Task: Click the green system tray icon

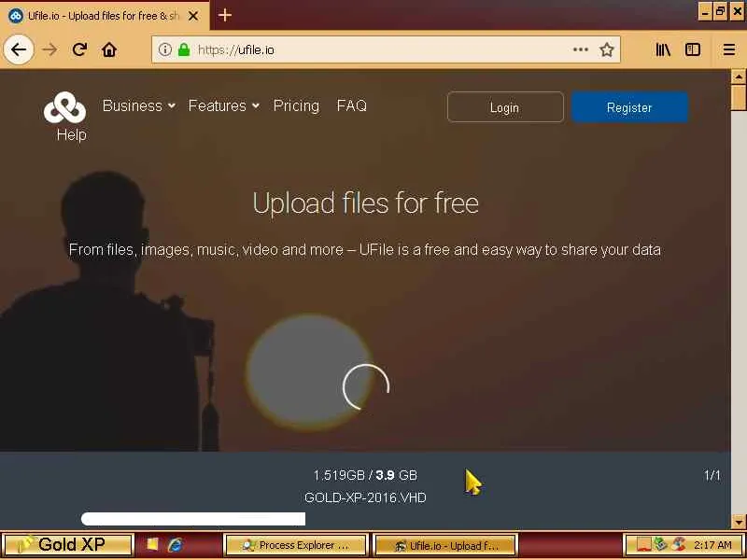Action: coord(660,543)
